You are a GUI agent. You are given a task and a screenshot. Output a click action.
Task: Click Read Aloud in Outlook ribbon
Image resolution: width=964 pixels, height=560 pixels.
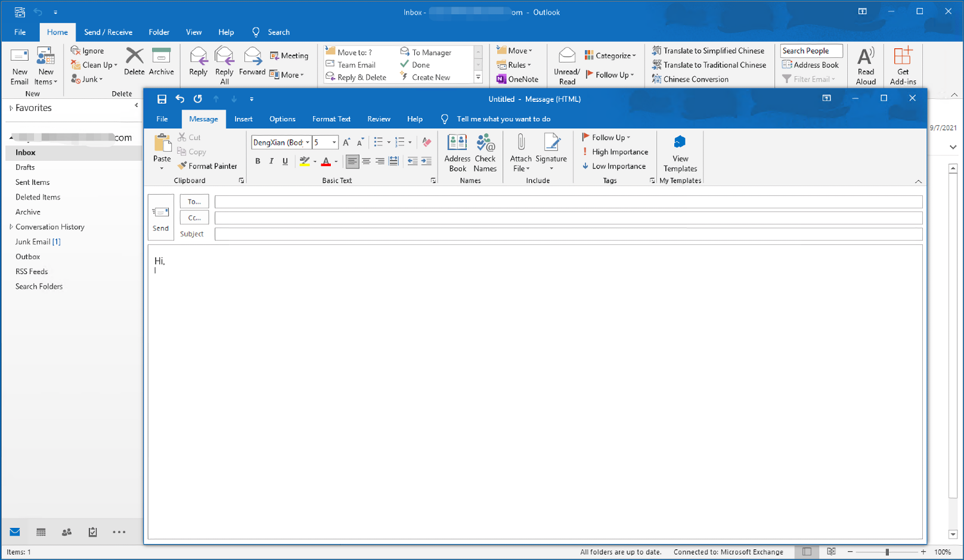tap(866, 67)
